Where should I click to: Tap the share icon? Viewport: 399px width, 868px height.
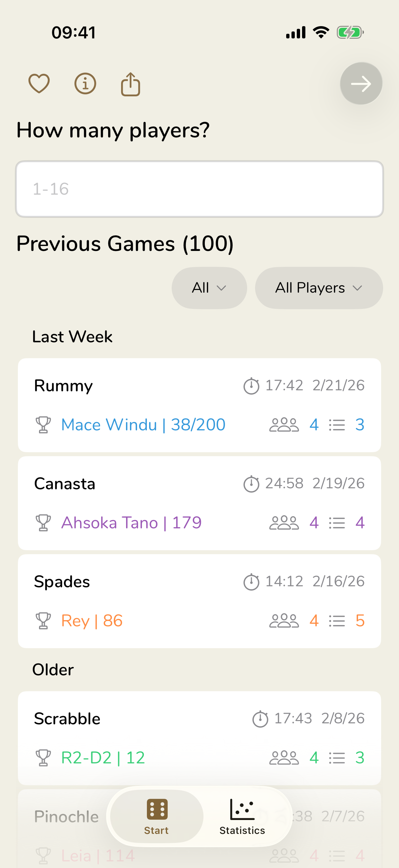coord(131,84)
